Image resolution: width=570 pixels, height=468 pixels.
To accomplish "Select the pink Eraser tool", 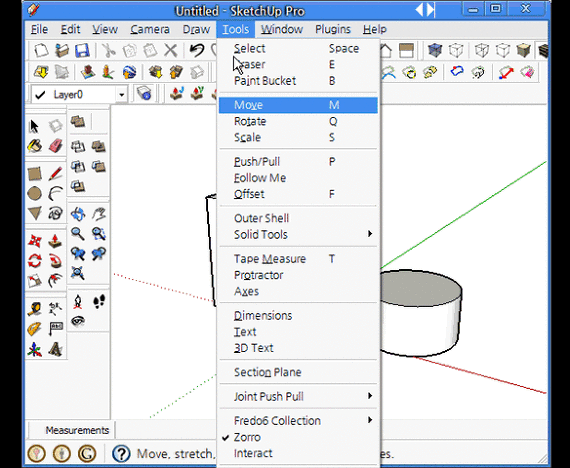I will 56,146.
